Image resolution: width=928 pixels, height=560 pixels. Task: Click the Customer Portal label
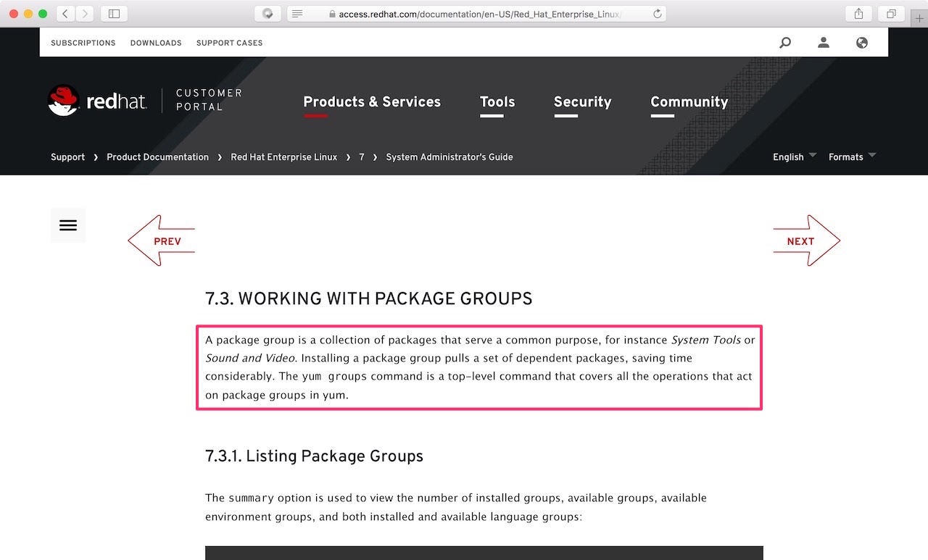coord(210,100)
